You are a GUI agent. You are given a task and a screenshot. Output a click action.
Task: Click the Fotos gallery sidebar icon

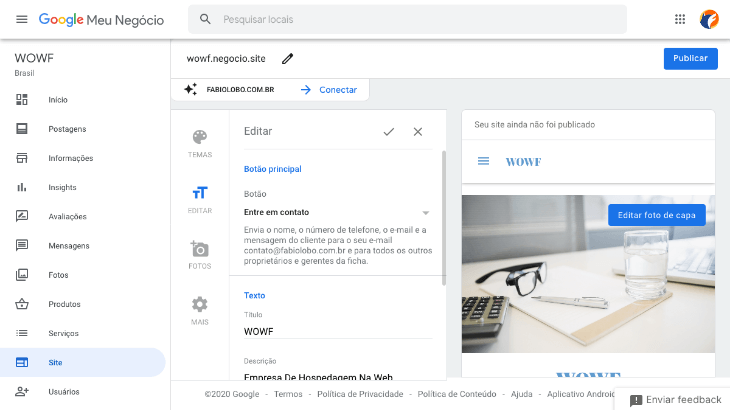[22, 275]
